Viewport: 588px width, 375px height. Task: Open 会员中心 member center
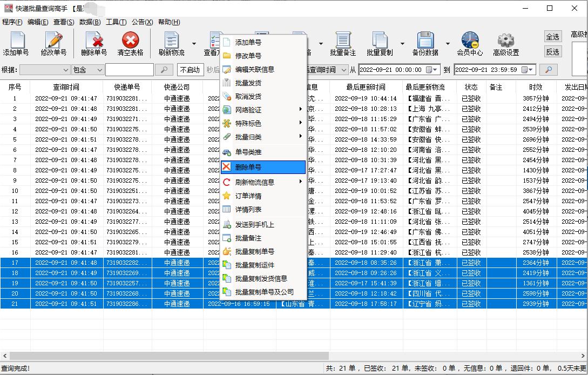pyautogui.click(x=469, y=43)
